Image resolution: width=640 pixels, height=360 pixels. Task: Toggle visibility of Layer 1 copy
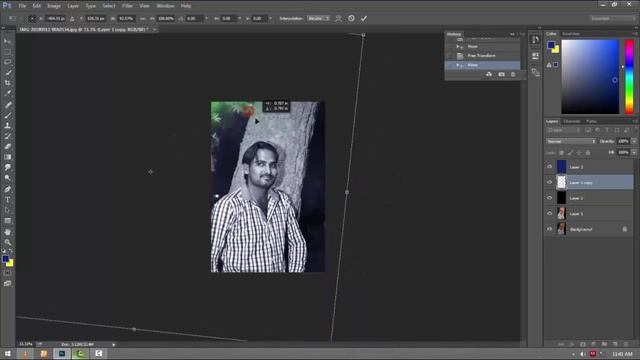coord(549,182)
